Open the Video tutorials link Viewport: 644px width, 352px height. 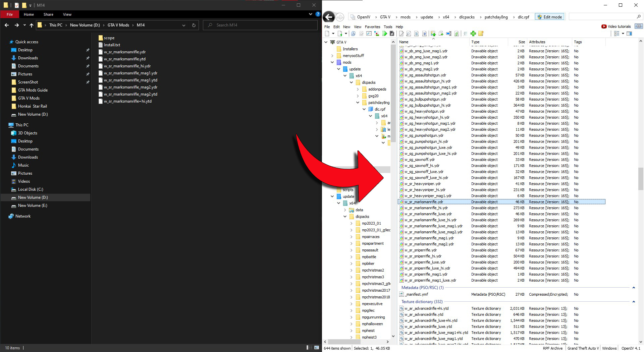click(616, 26)
